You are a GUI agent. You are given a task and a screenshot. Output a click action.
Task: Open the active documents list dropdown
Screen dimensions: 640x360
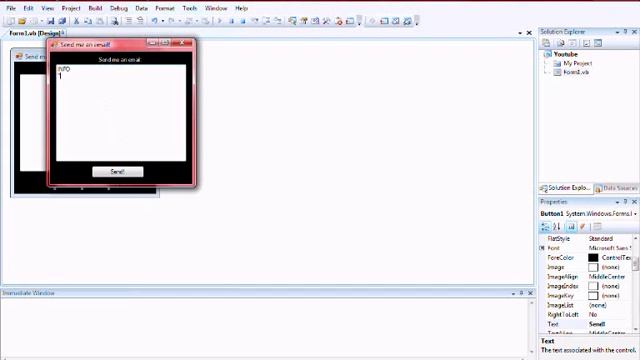[520, 33]
